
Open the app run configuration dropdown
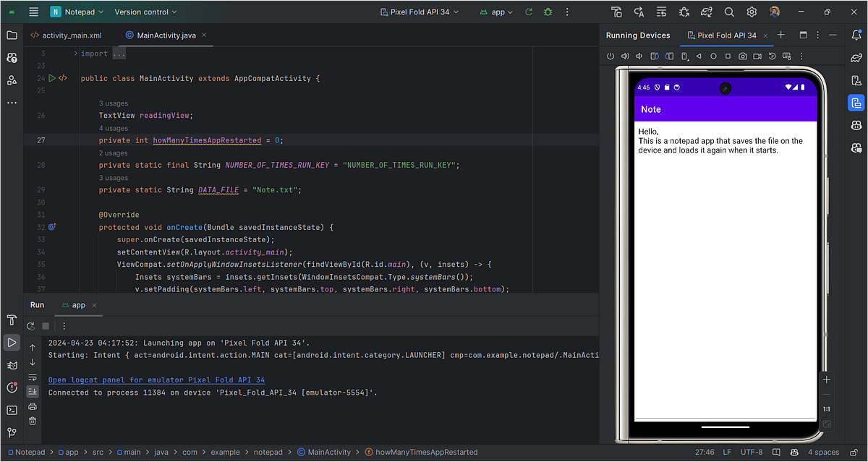pyautogui.click(x=496, y=12)
